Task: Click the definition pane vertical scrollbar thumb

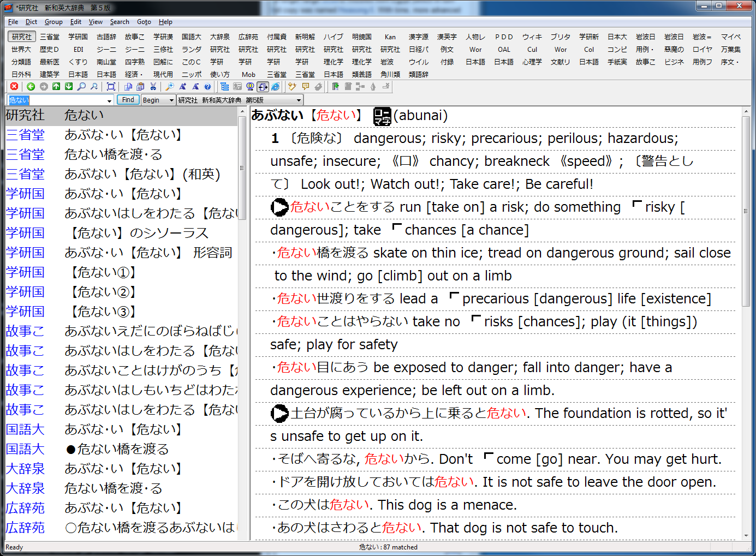Action: [x=746, y=210]
